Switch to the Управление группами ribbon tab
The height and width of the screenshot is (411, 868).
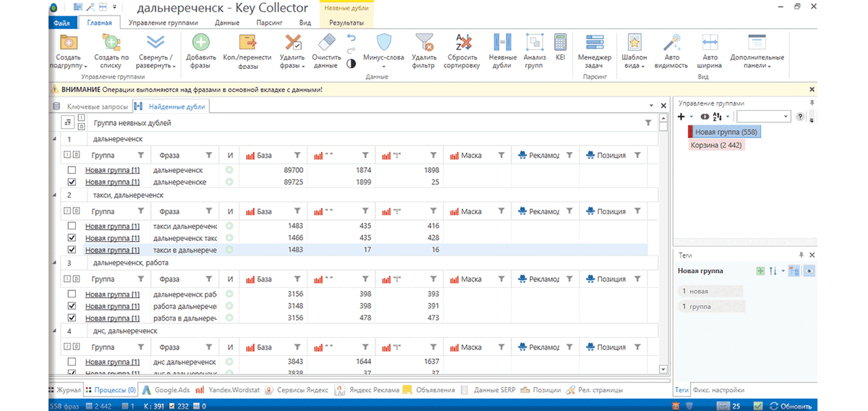click(163, 22)
